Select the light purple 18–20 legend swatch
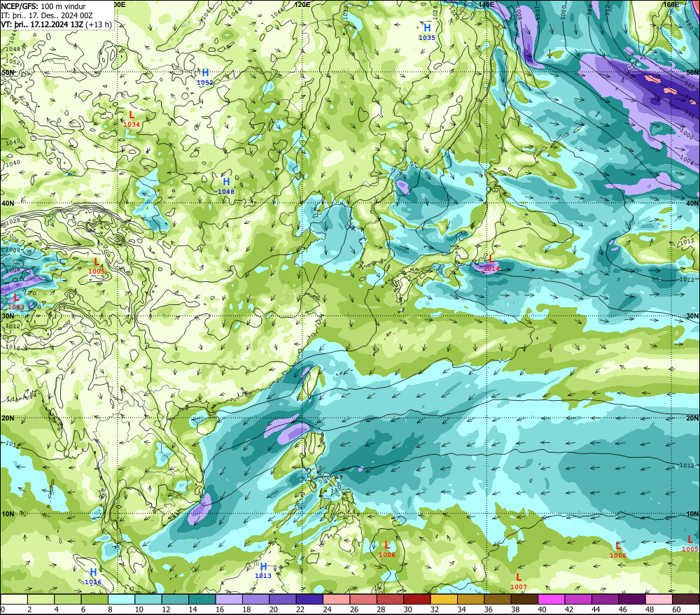This screenshot has height=615, width=700. [255, 599]
